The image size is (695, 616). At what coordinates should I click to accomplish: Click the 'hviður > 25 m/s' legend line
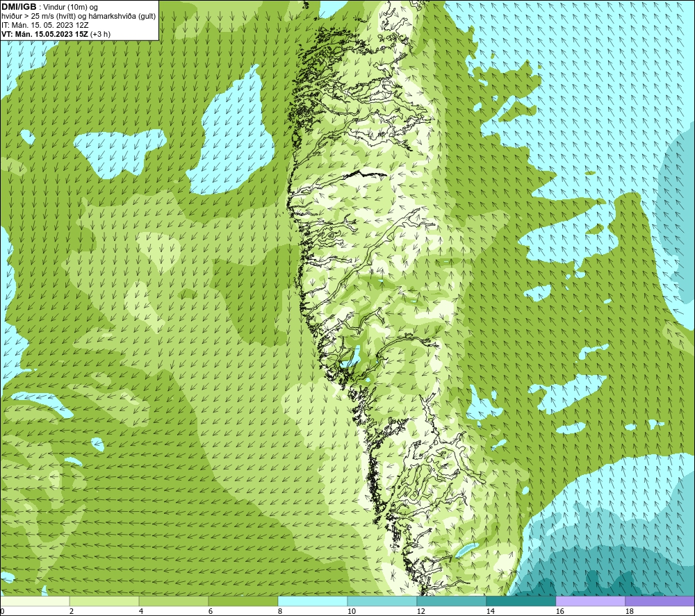pos(79,17)
